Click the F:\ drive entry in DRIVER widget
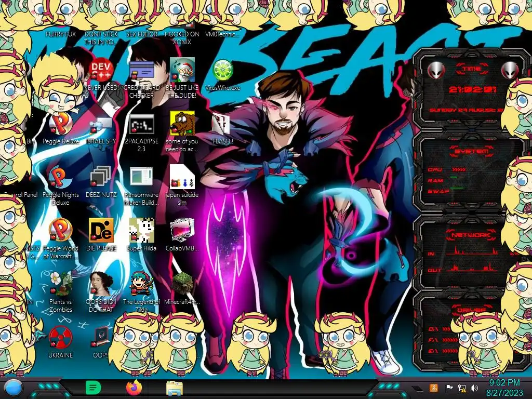 [443, 340]
